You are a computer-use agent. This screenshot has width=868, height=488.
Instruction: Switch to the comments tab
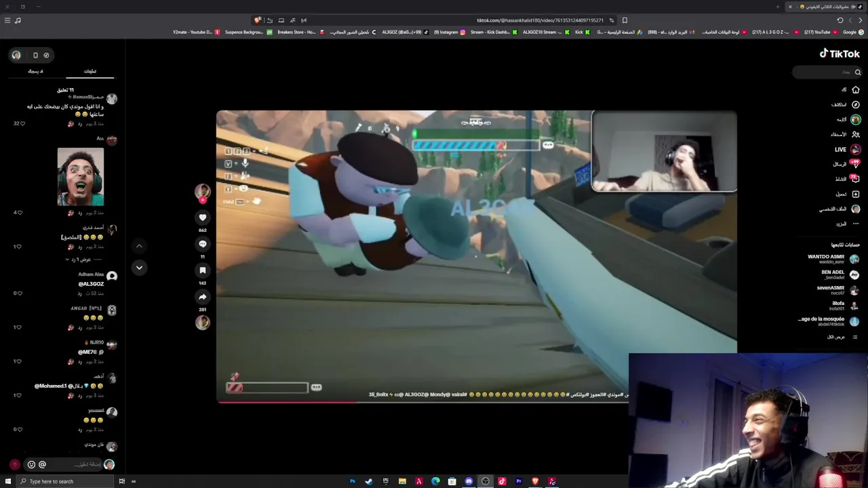pyautogui.click(x=90, y=71)
